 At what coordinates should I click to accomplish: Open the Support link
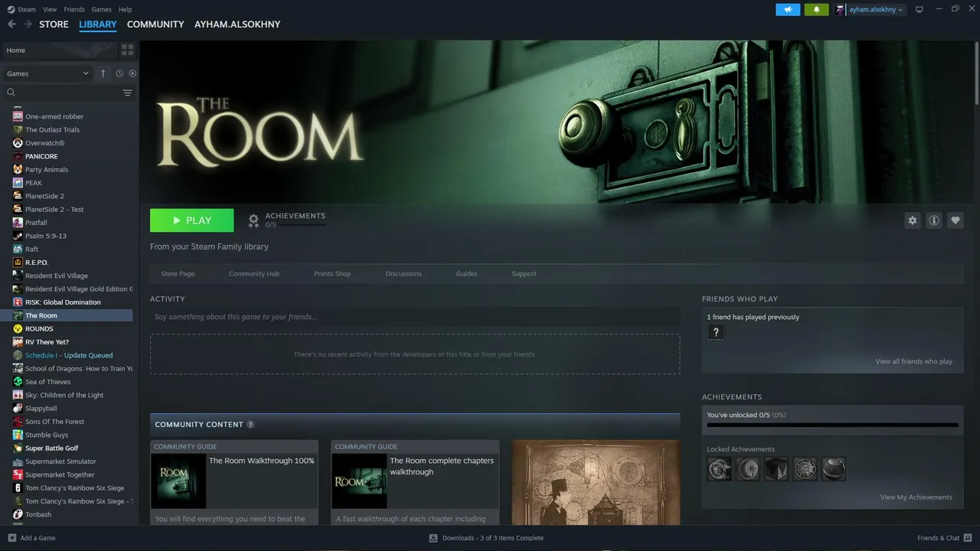(524, 274)
